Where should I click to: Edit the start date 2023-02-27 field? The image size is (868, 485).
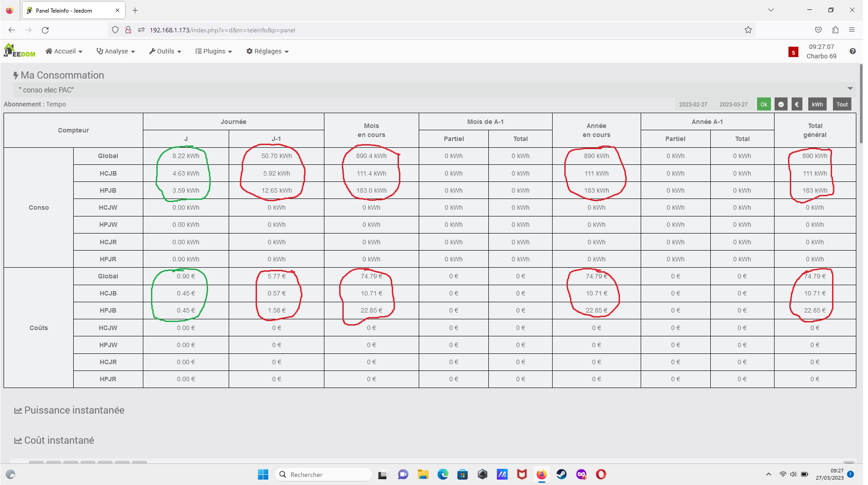(693, 105)
